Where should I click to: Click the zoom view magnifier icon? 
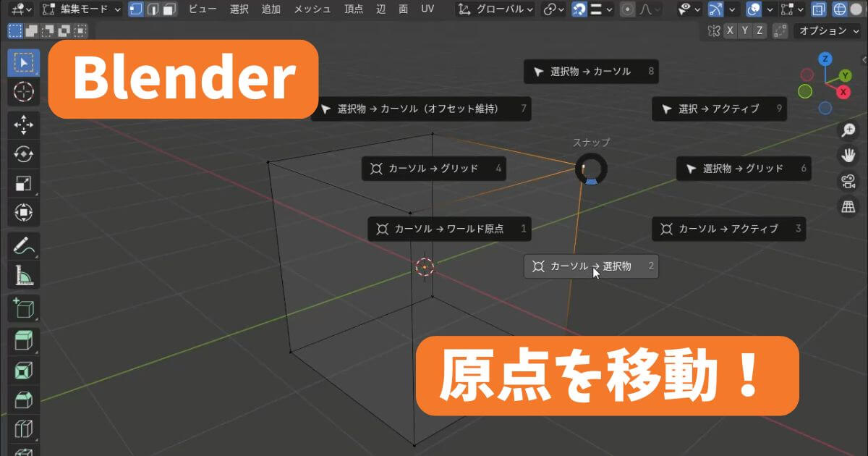[848, 130]
